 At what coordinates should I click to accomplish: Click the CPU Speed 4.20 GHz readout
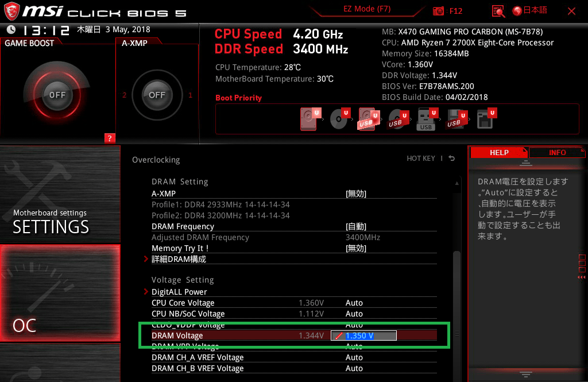click(x=278, y=34)
